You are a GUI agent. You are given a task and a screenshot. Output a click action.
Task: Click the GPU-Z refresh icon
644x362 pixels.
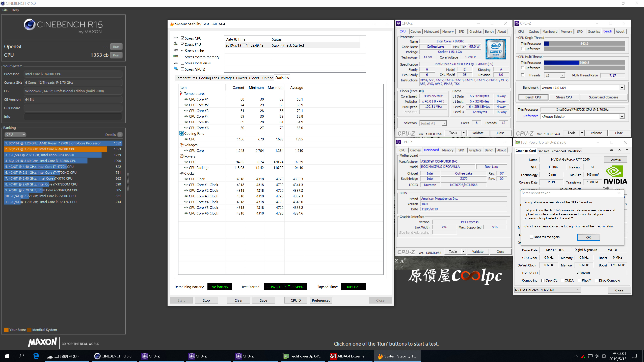click(619, 150)
